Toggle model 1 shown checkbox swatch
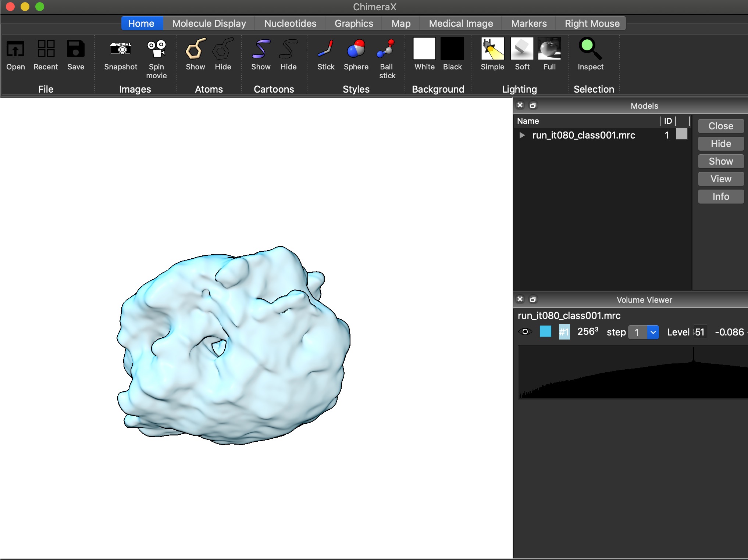The height and width of the screenshot is (560, 748). (x=681, y=134)
